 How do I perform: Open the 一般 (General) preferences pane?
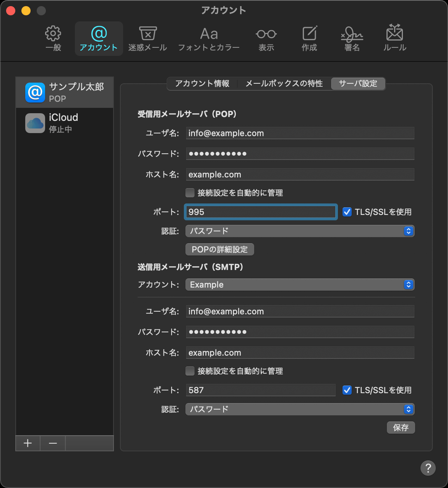[53, 39]
